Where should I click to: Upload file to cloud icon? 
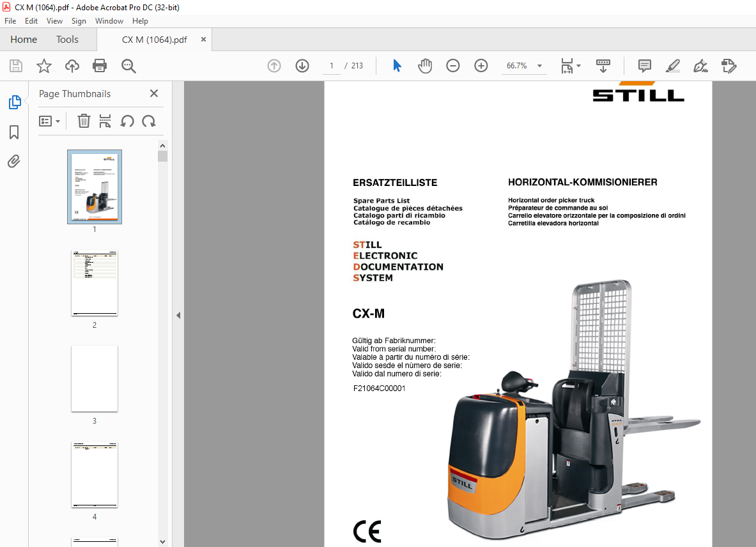pyautogui.click(x=72, y=66)
